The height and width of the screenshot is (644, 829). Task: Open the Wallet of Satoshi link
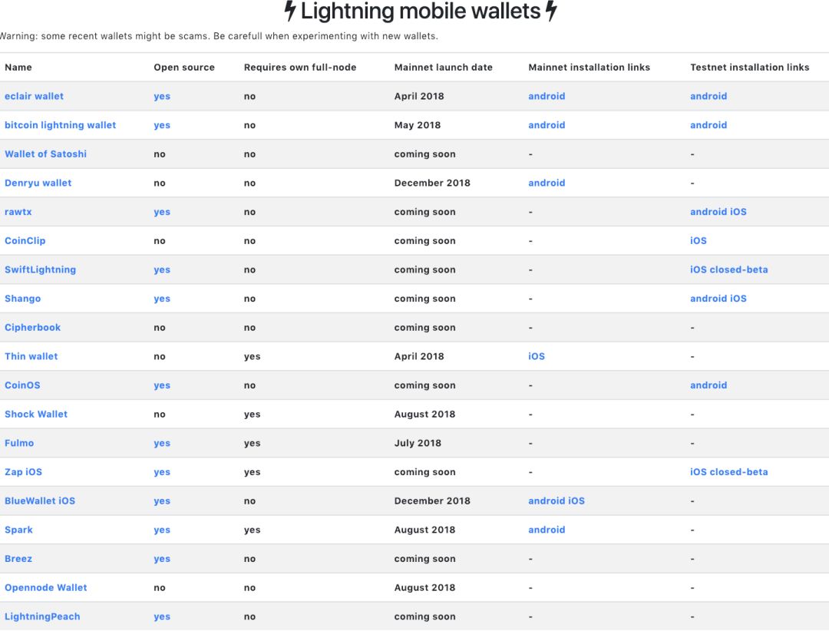coord(45,154)
